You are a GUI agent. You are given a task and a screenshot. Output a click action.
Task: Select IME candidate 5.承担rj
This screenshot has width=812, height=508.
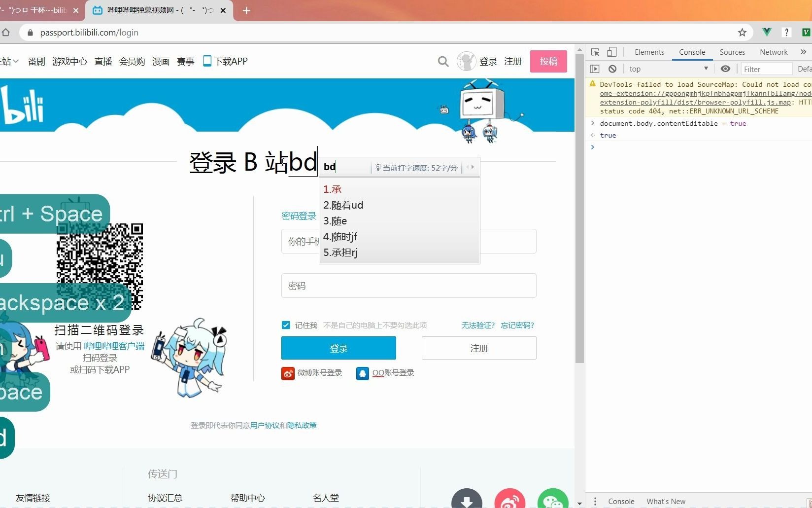[340, 252]
